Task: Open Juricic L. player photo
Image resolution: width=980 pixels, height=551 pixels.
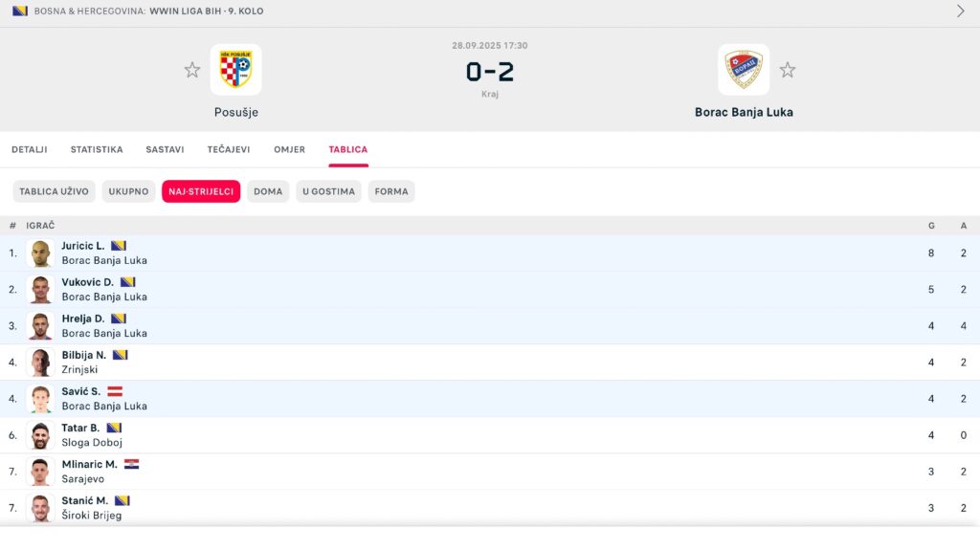Action: point(40,253)
